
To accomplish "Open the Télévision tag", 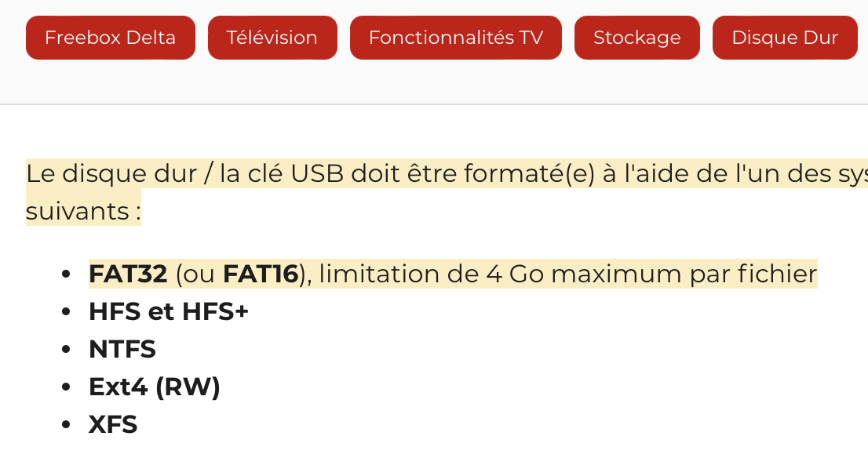I will pos(272,38).
